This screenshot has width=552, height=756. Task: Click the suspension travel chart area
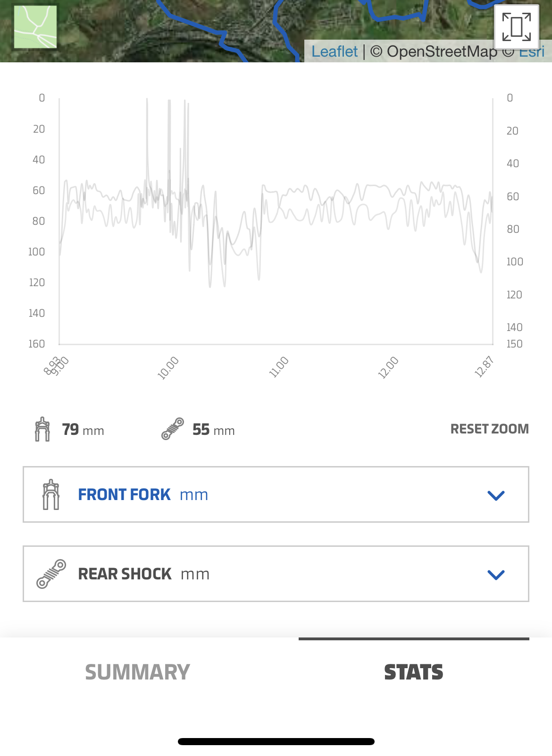pyautogui.click(x=276, y=222)
